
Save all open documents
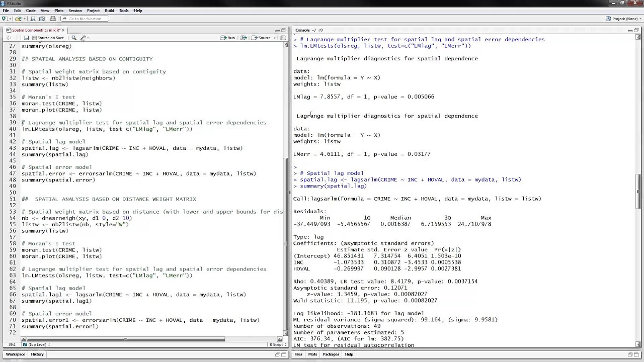(41, 19)
